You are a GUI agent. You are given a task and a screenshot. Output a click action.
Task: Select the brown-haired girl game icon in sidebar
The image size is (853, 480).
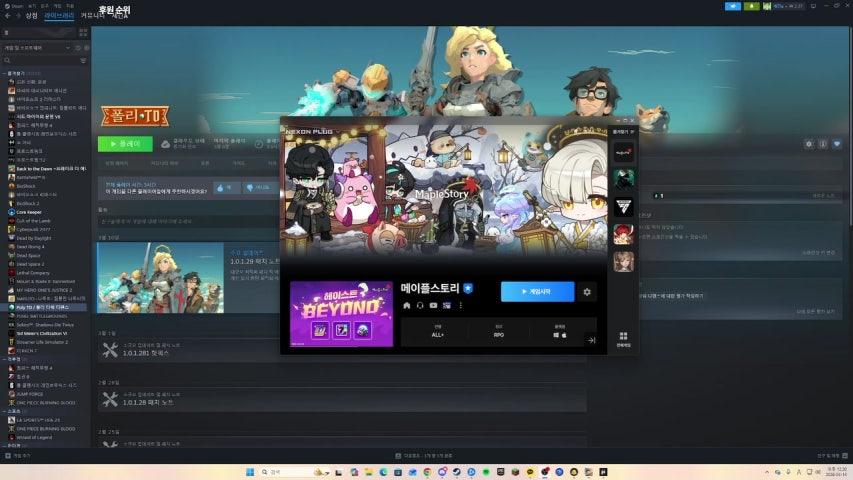click(x=623, y=262)
